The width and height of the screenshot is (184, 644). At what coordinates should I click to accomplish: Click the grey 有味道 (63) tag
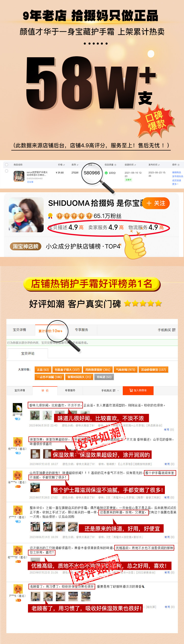coord(104,377)
